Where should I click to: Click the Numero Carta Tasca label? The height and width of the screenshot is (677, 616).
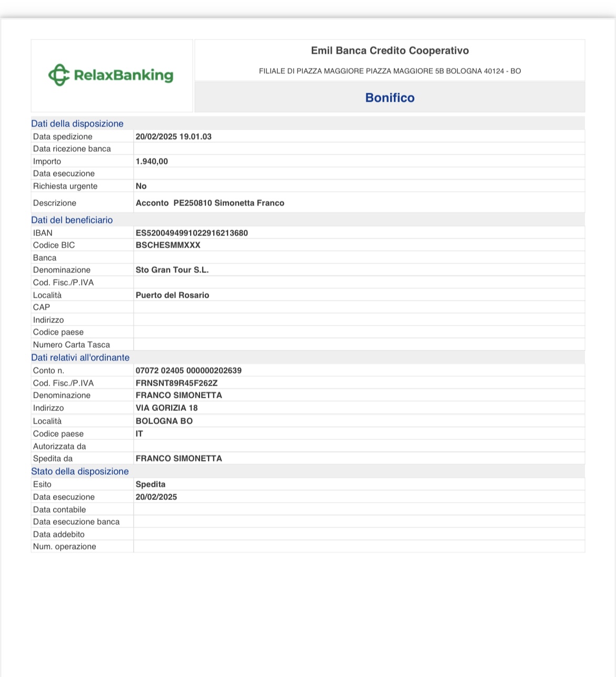(x=72, y=345)
